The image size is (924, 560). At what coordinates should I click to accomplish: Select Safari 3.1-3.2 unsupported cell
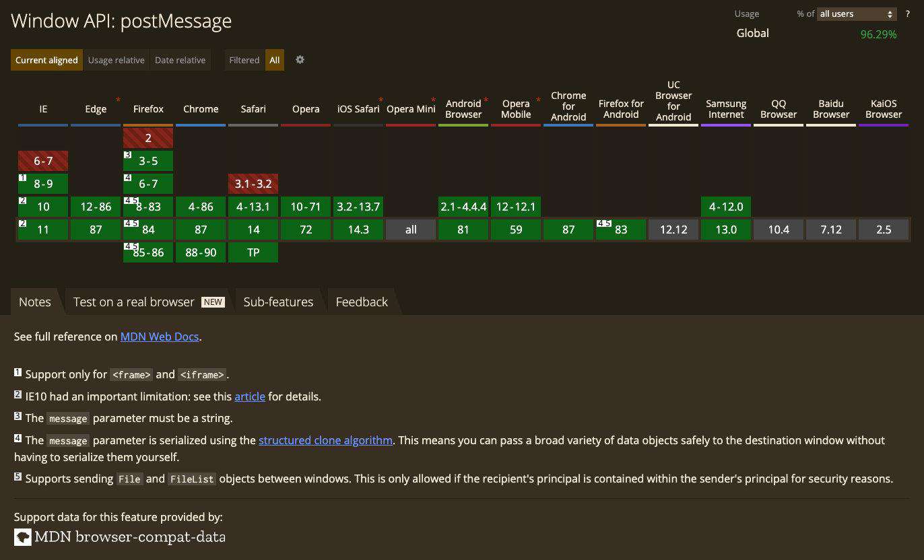tap(253, 184)
